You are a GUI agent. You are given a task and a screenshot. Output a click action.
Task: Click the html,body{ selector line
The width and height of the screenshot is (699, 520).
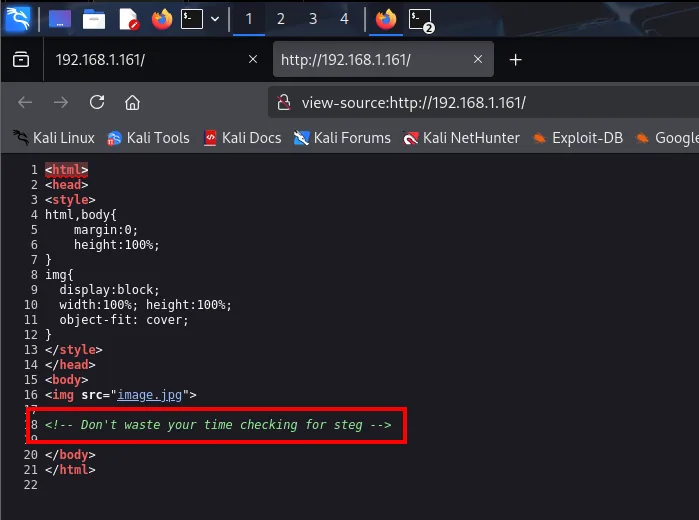[81, 215]
